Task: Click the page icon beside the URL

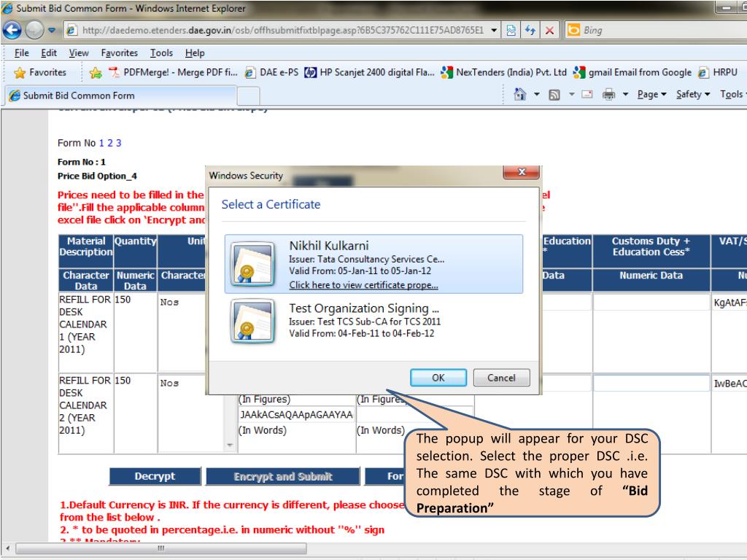Action: click(71, 31)
